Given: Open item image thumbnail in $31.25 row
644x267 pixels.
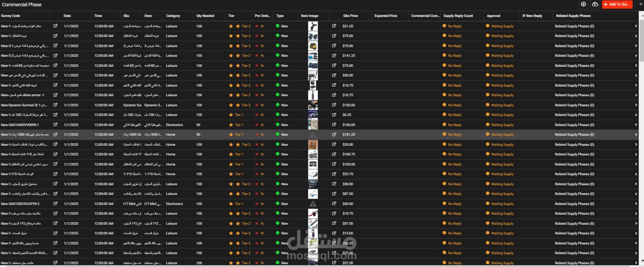Looking at the screenshot, I should point(313,26).
